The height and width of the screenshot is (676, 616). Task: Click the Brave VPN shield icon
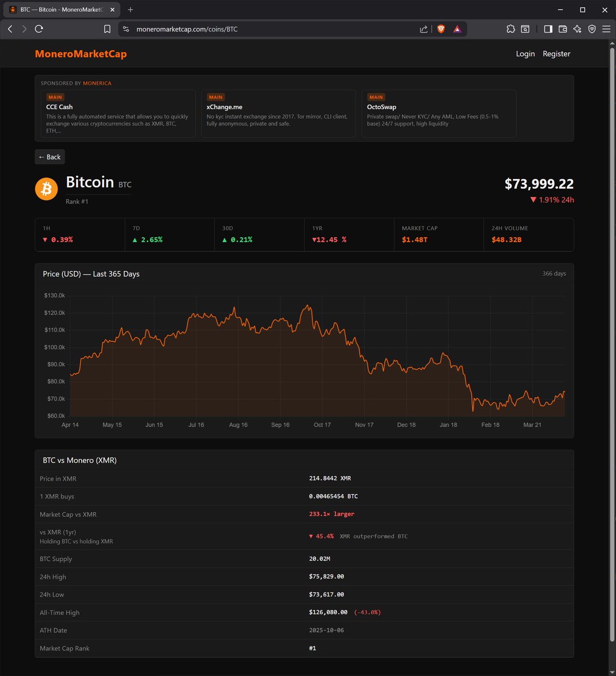pos(592,29)
